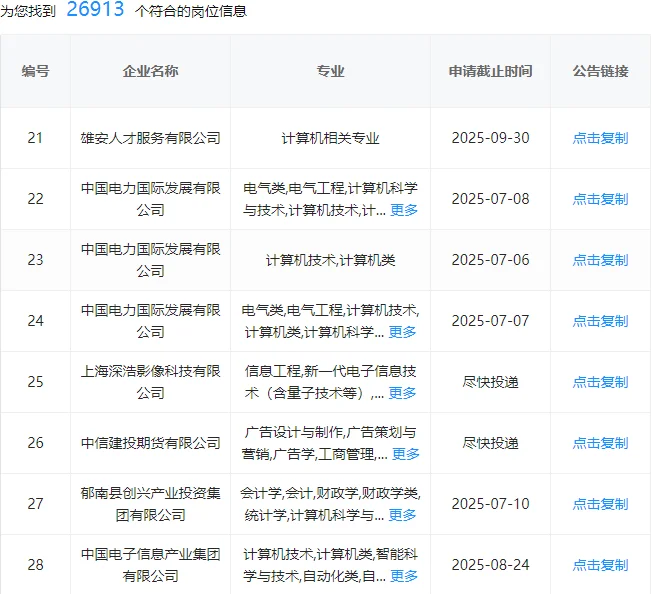The image size is (651, 594).
Task: Select 中国电力国际发展有限公司 in row 22
Action: coord(150,199)
